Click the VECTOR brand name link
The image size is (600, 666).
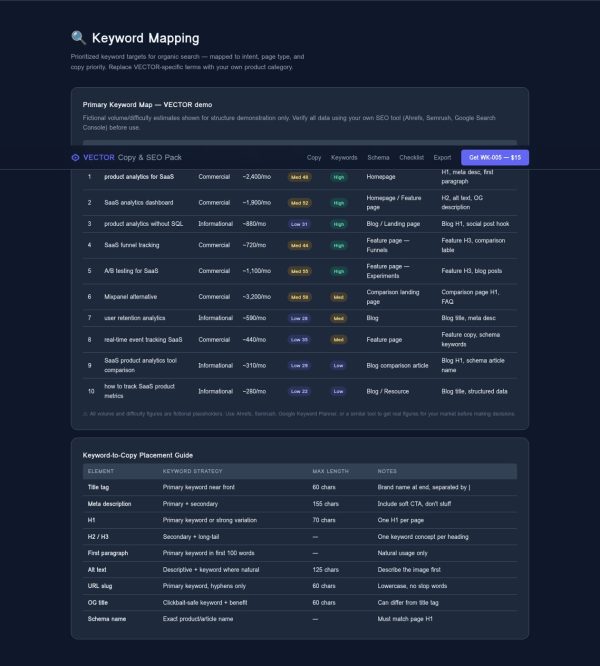(99, 158)
